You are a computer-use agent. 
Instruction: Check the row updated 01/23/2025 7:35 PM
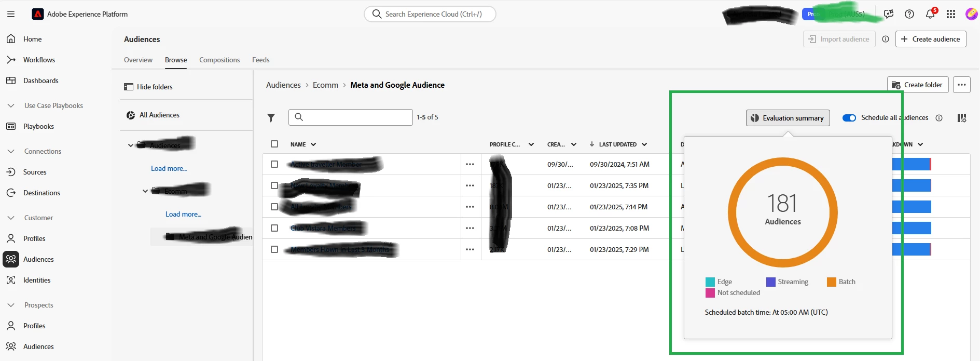click(274, 185)
